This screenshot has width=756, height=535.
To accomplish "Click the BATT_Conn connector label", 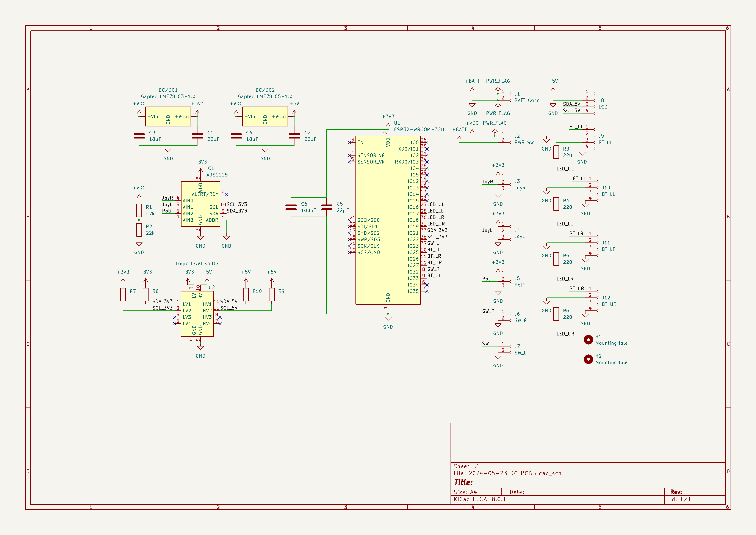I will pyautogui.click(x=527, y=100).
